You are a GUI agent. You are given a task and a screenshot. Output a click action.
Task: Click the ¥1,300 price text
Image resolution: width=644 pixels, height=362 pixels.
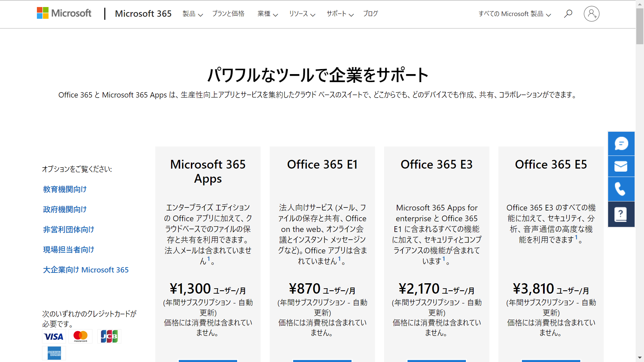[190, 289]
